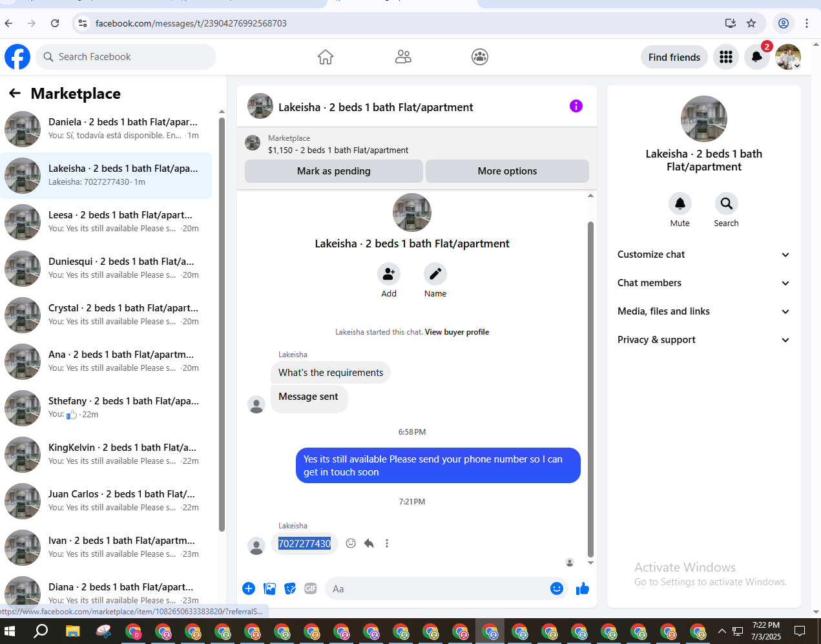
Task: Click the Name pencil icon
Action: (x=435, y=274)
